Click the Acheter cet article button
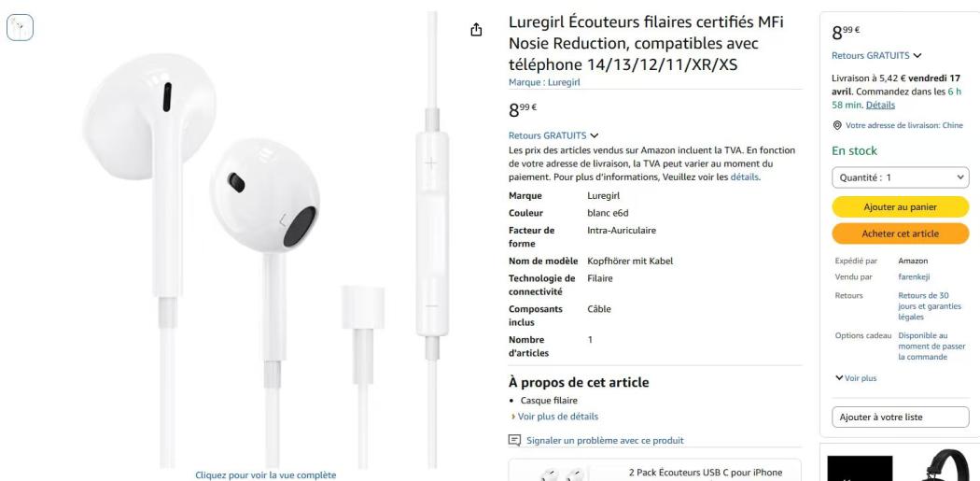 (900, 233)
